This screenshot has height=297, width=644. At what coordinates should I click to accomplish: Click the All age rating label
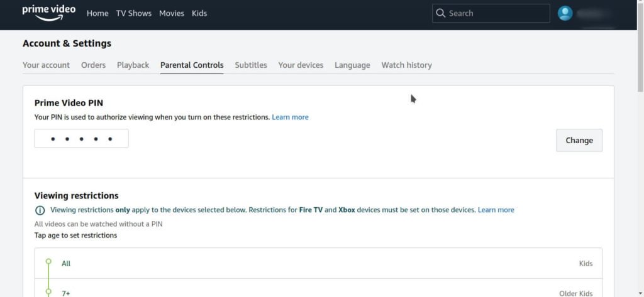tap(66, 263)
